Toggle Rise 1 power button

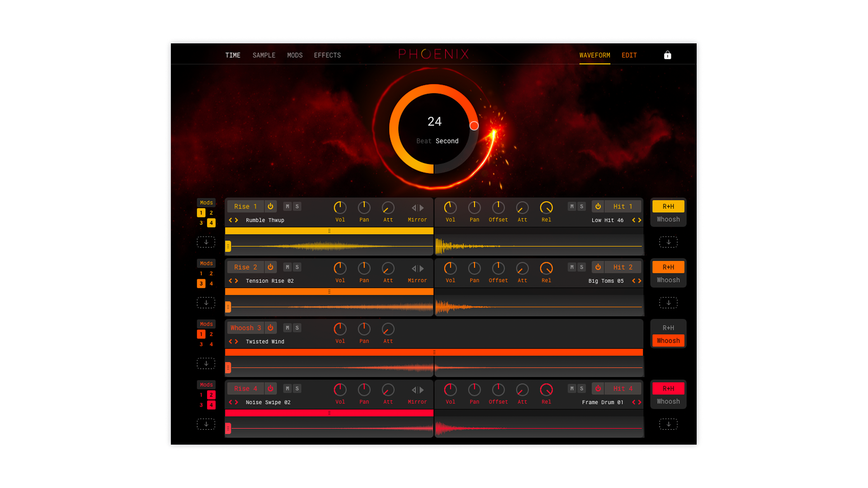pyautogui.click(x=270, y=206)
